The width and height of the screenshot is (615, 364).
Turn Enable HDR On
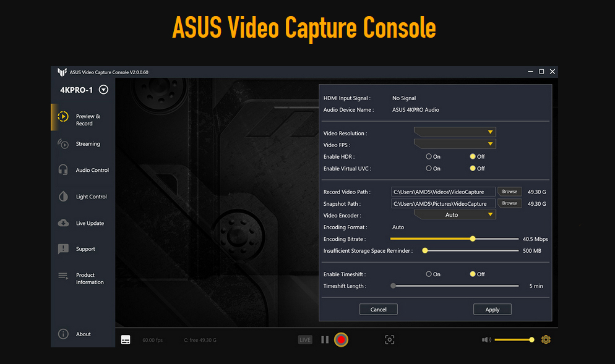(x=429, y=156)
